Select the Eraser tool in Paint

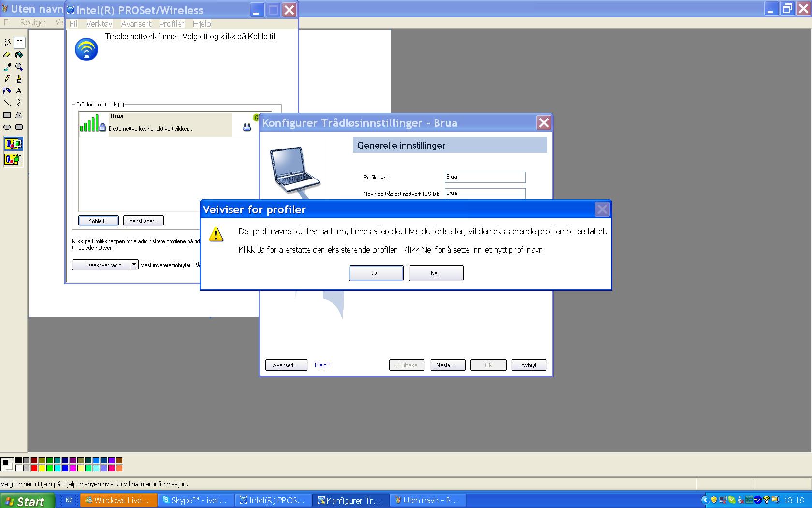(x=7, y=55)
